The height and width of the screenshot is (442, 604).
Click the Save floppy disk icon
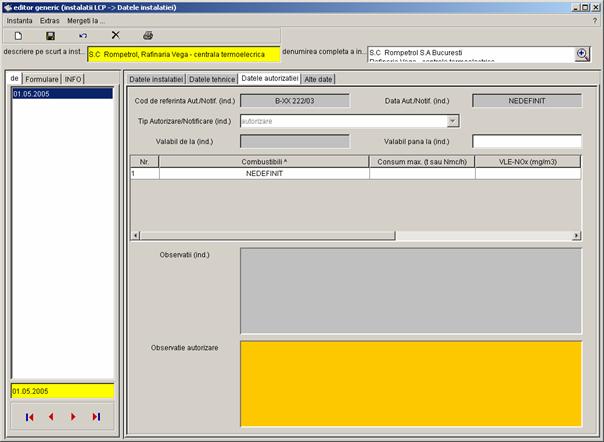coord(50,35)
